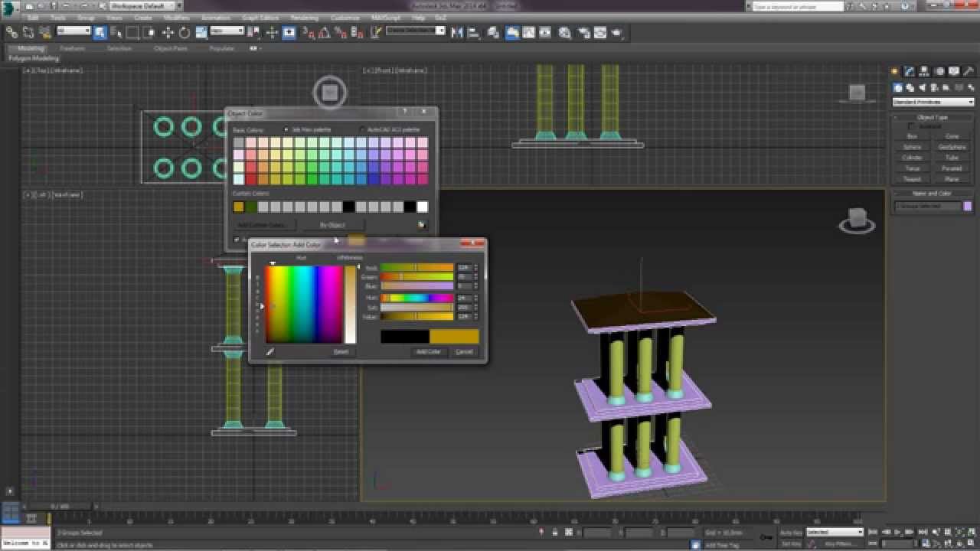Open the selection filter dropdown in toolbar
The width and height of the screenshot is (980, 551).
[x=73, y=31]
